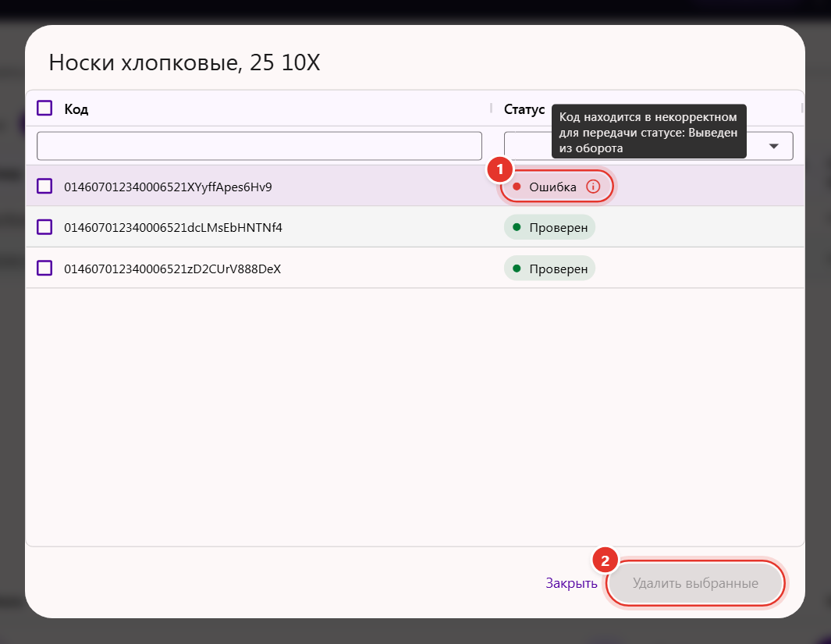The height and width of the screenshot is (644, 831).
Task: Click the Код filter input field
Action: (x=259, y=146)
